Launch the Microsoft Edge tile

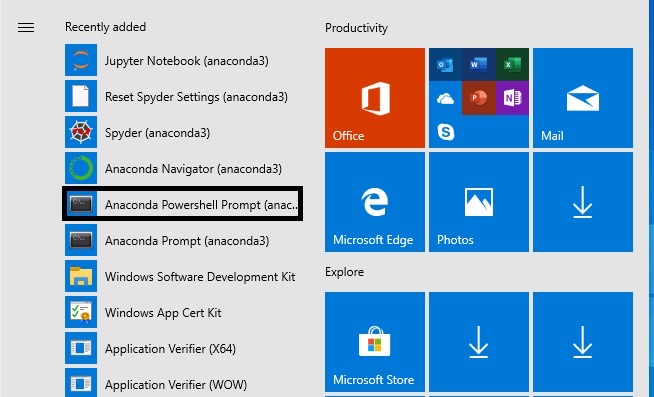point(375,202)
